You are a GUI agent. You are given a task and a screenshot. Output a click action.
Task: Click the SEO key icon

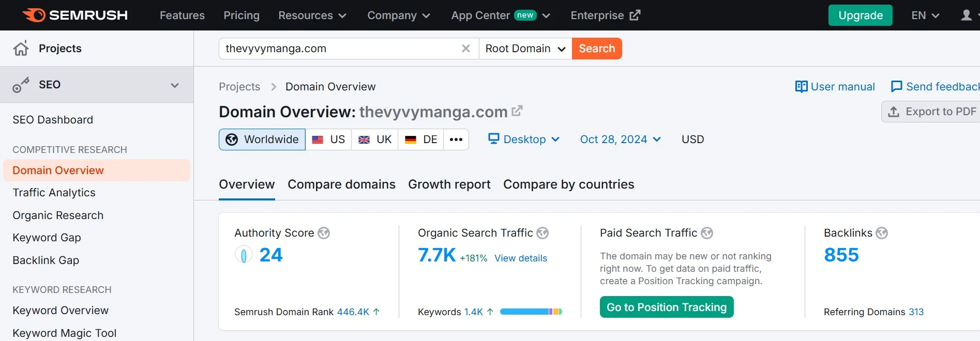(21, 85)
